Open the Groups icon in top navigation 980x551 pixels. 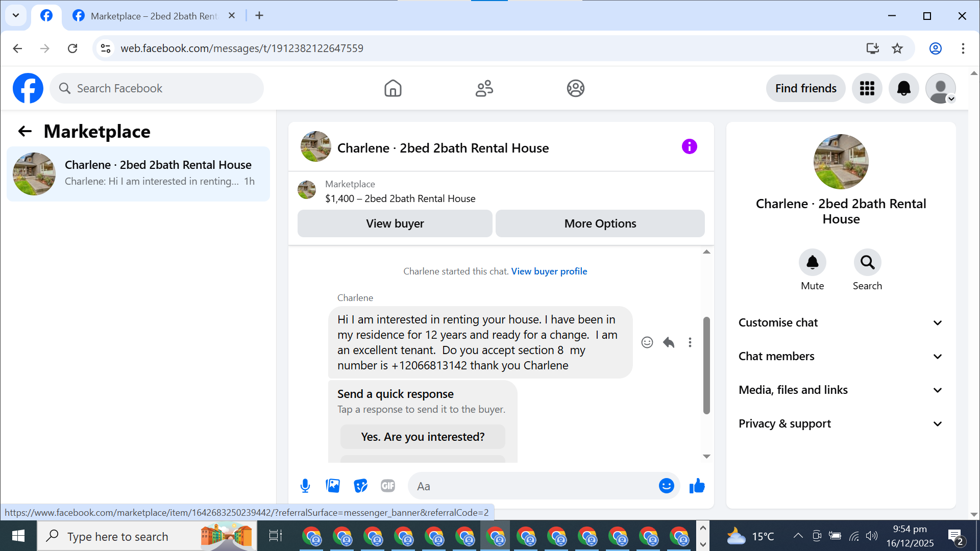pos(575,88)
